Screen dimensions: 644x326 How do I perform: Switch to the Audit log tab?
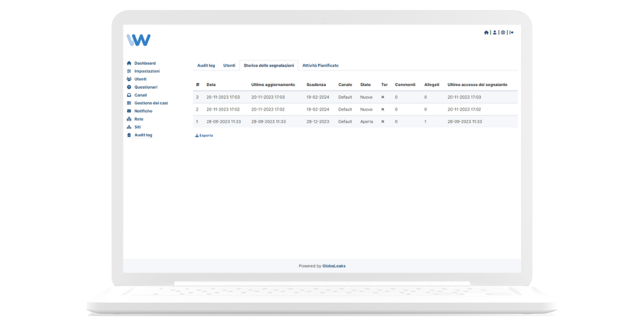206,65
